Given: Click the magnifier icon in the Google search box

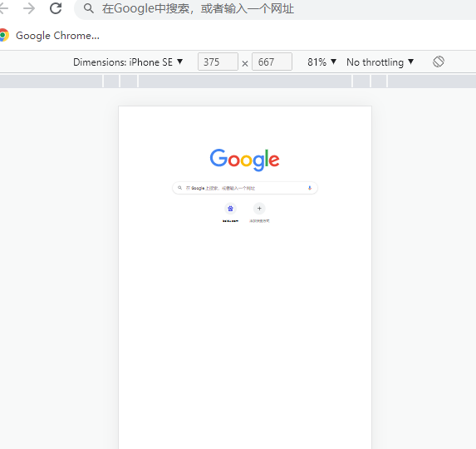Looking at the screenshot, I should click(180, 188).
